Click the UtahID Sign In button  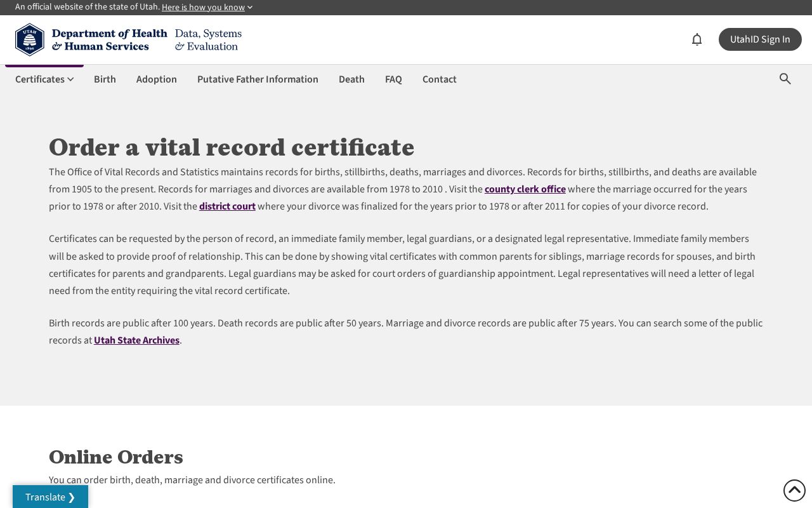[x=760, y=39]
